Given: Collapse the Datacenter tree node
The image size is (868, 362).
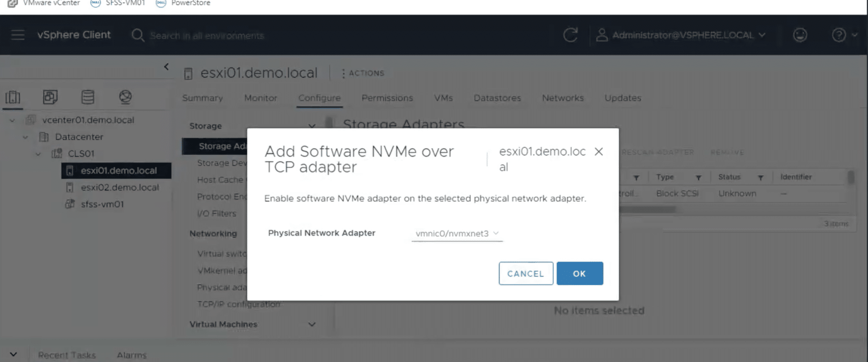Looking at the screenshot, I should pyautogui.click(x=25, y=137).
